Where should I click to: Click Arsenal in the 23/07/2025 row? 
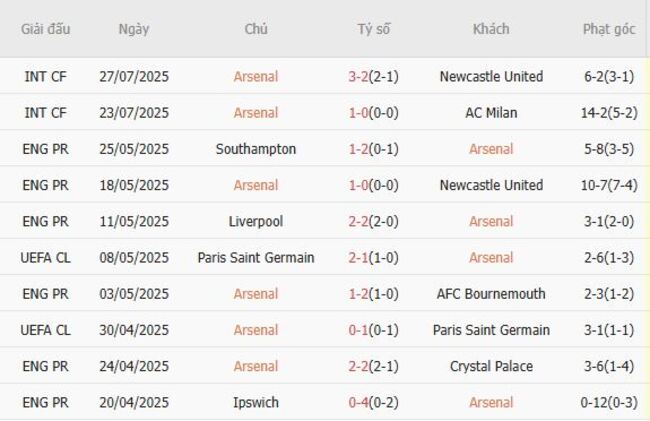(x=256, y=113)
